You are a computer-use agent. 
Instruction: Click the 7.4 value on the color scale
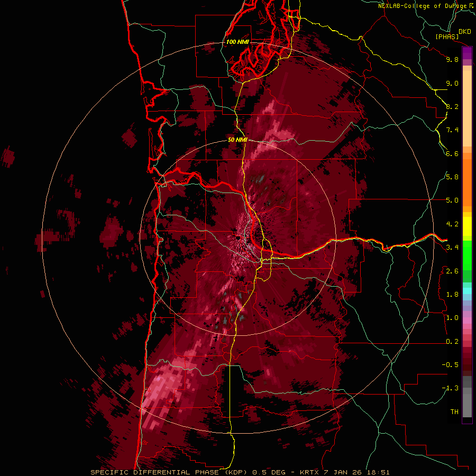pyautogui.click(x=452, y=130)
